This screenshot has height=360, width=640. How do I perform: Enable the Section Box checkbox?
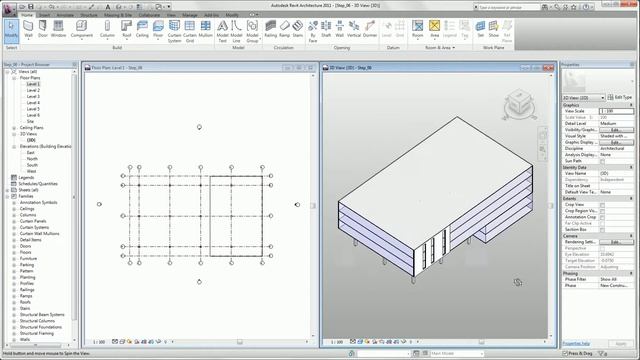pyautogui.click(x=602, y=230)
